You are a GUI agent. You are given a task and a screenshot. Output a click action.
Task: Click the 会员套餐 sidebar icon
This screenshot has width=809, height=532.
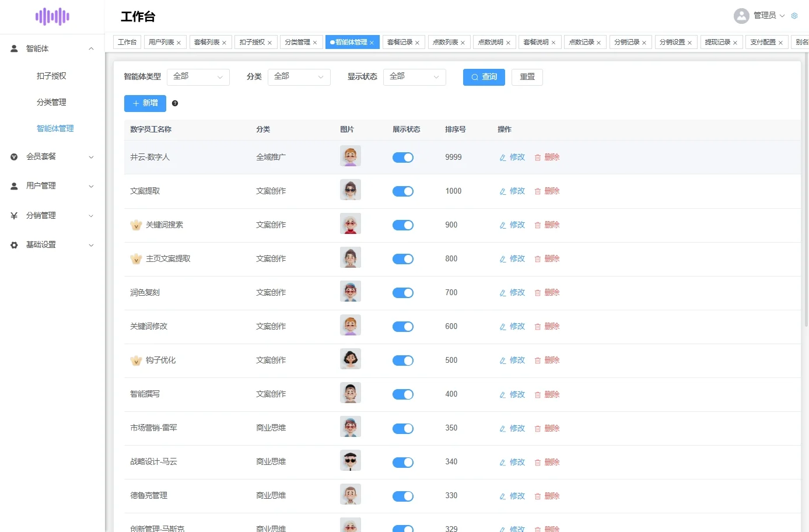[x=14, y=157]
